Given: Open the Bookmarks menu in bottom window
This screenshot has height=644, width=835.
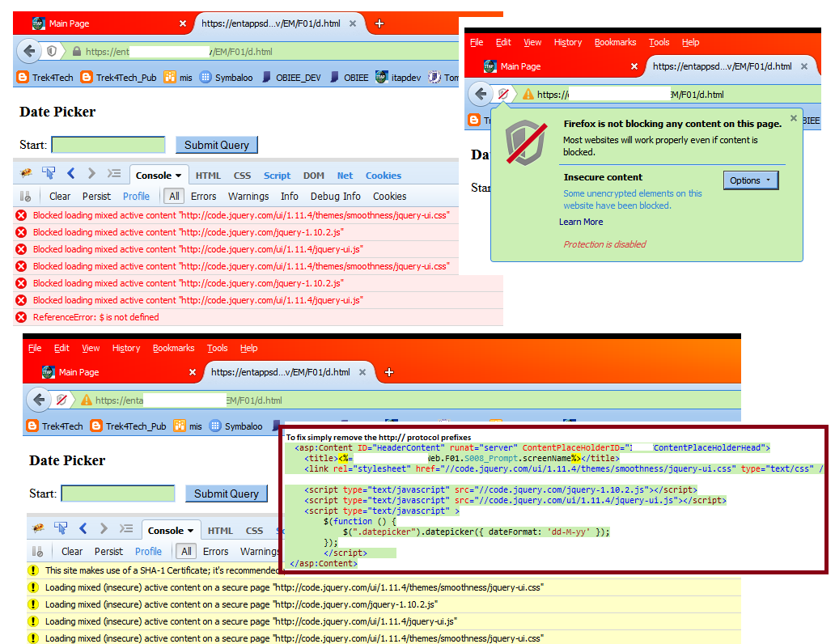Looking at the screenshot, I should pos(174,348).
